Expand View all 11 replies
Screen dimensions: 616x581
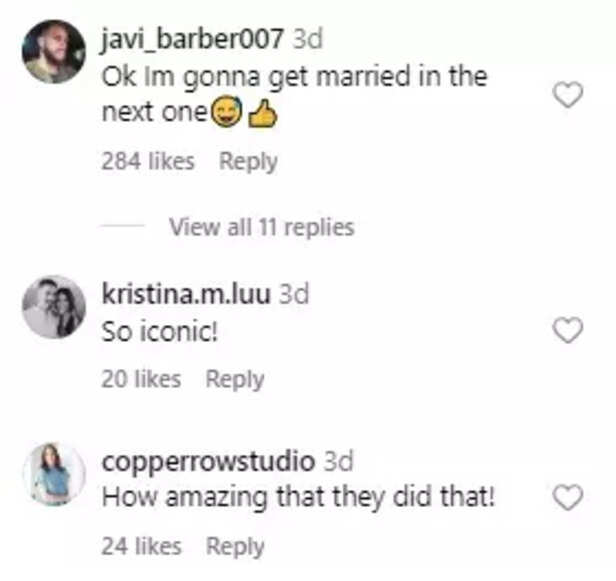[262, 227]
